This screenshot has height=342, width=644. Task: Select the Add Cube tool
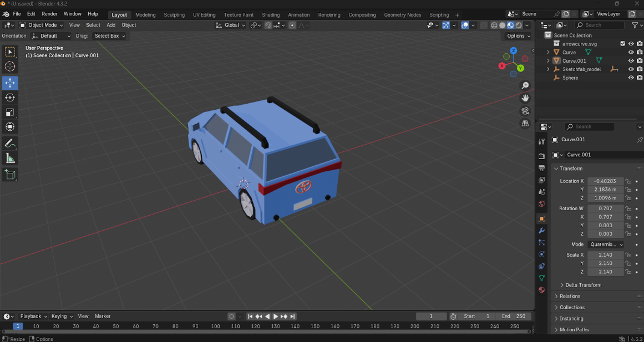pos(10,175)
